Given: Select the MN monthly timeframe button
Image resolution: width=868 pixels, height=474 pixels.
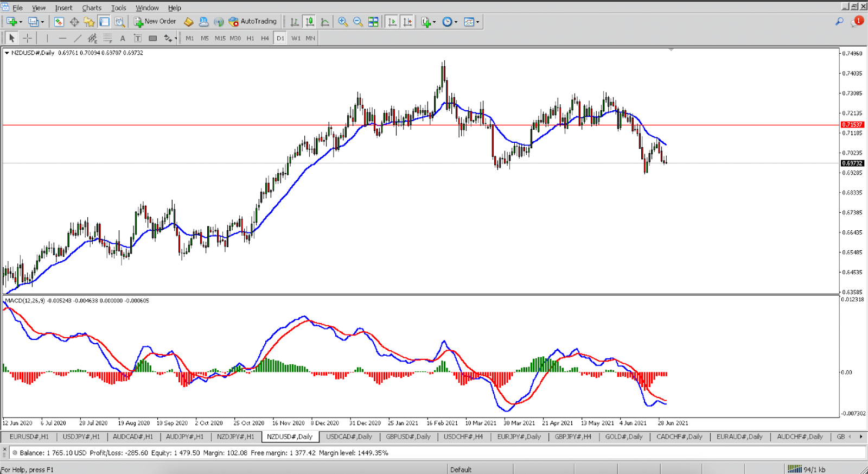Looking at the screenshot, I should (310, 38).
